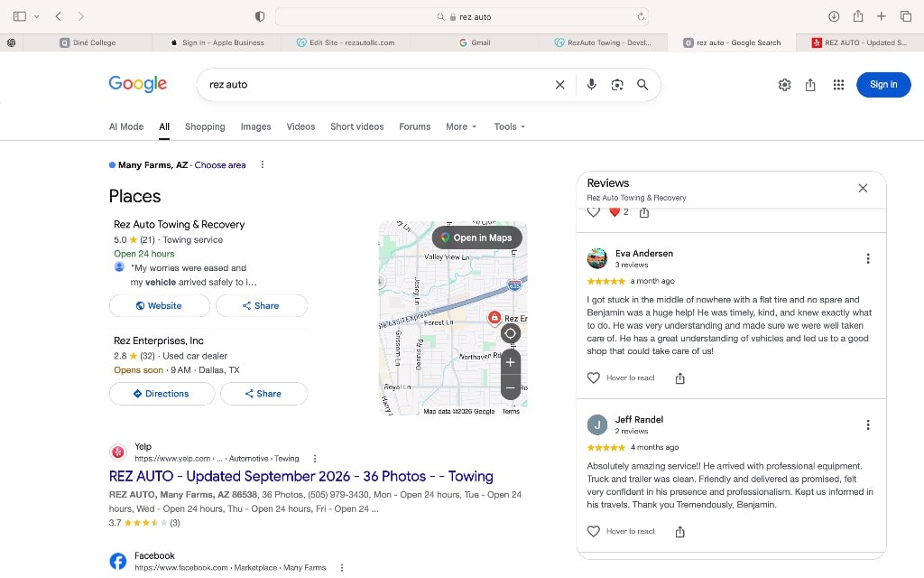The width and height of the screenshot is (924, 578).
Task: Switch to the Sign In - Apple Business tab
Action: (217, 42)
